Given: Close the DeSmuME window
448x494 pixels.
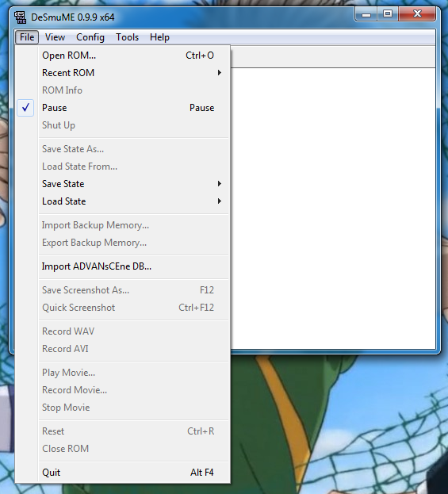Looking at the screenshot, I should coord(417,14).
